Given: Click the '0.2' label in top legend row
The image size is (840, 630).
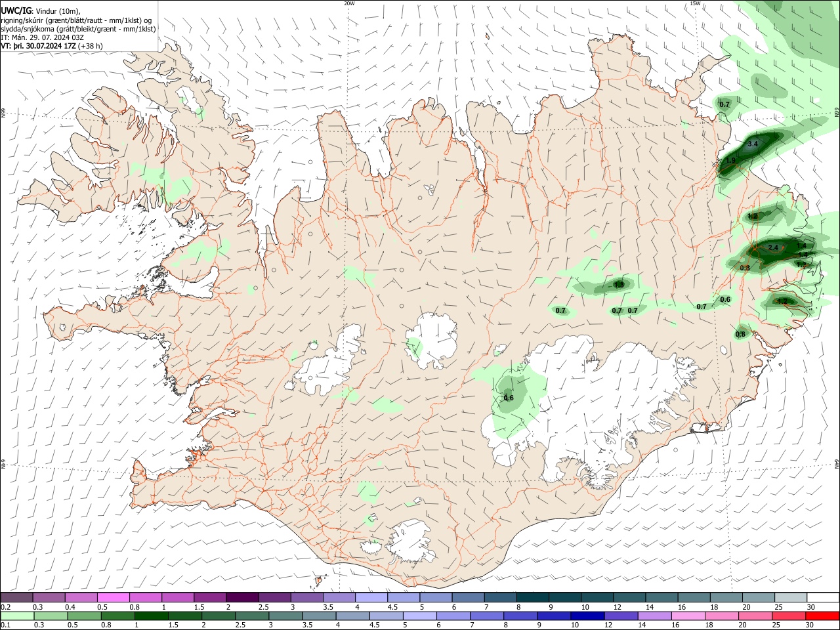Looking at the screenshot, I should coord(5,607).
